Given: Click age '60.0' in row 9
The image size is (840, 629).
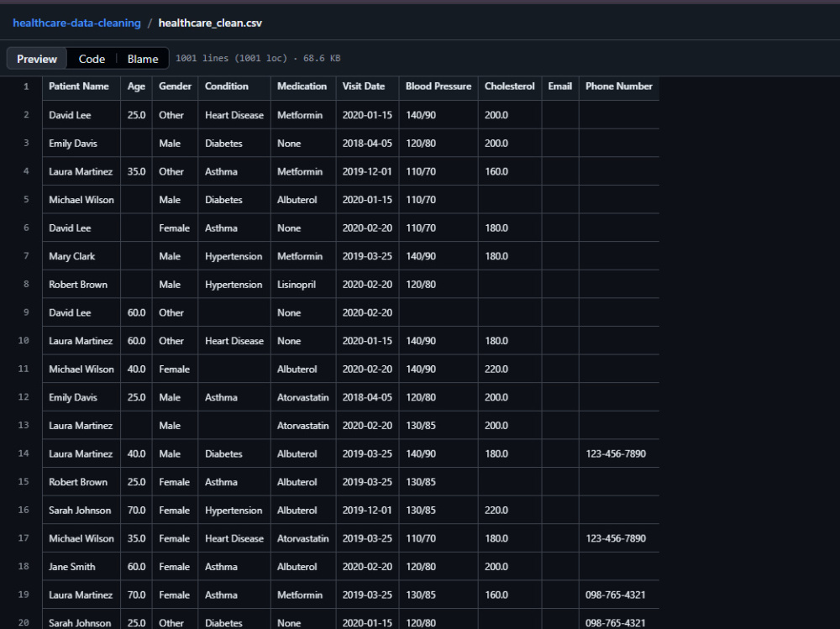Looking at the screenshot, I should coord(136,313).
